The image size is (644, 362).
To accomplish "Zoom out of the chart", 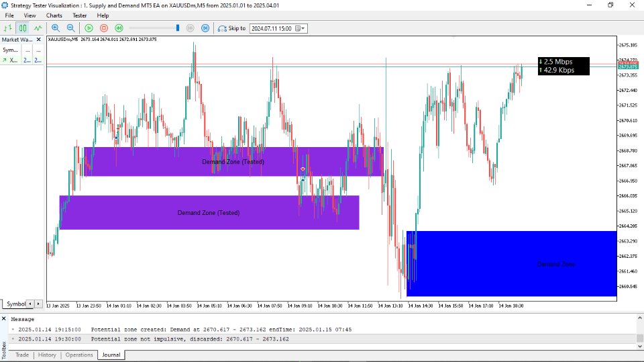I will pos(70,28).
